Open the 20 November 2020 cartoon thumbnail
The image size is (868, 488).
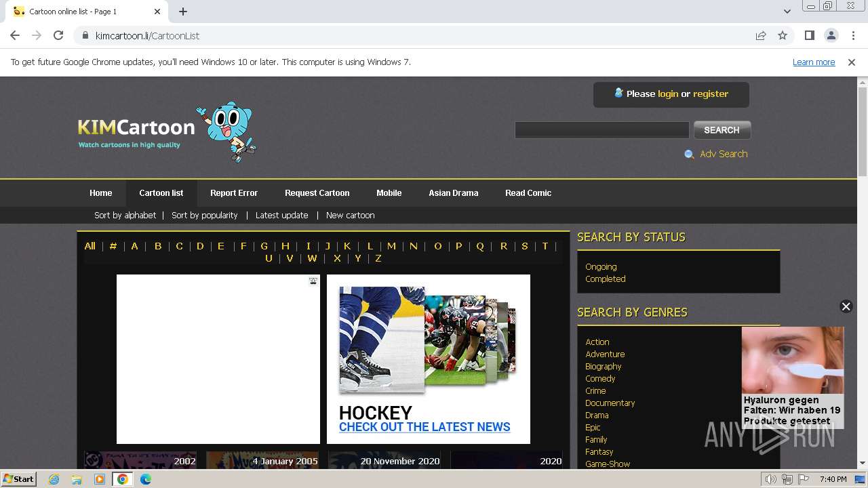(x=384, y=460)
